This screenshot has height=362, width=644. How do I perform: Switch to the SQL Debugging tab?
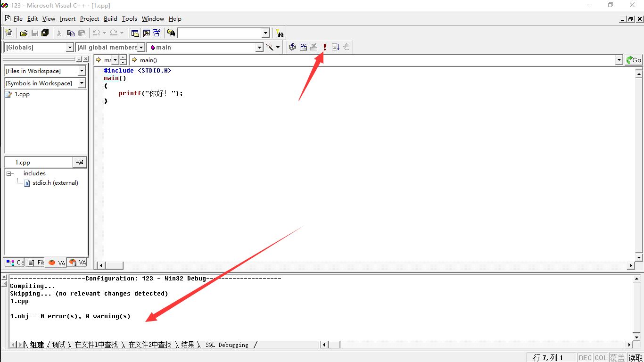point(227,345)
